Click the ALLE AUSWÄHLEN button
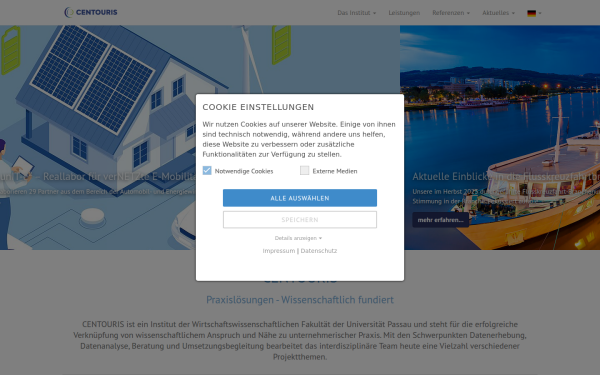Viewport: 600px width, 375px height. (x=300, y=198)
